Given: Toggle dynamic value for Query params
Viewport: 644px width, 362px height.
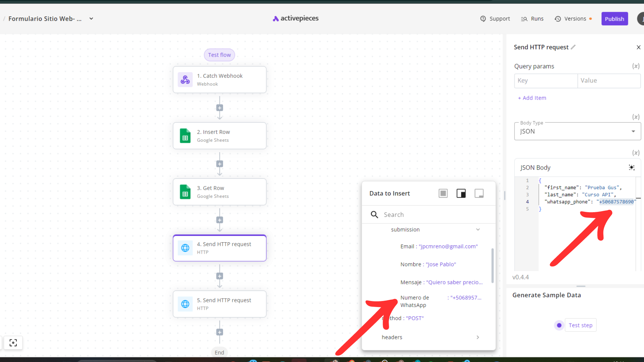Looking at the screenshot, I should point(636,66).
